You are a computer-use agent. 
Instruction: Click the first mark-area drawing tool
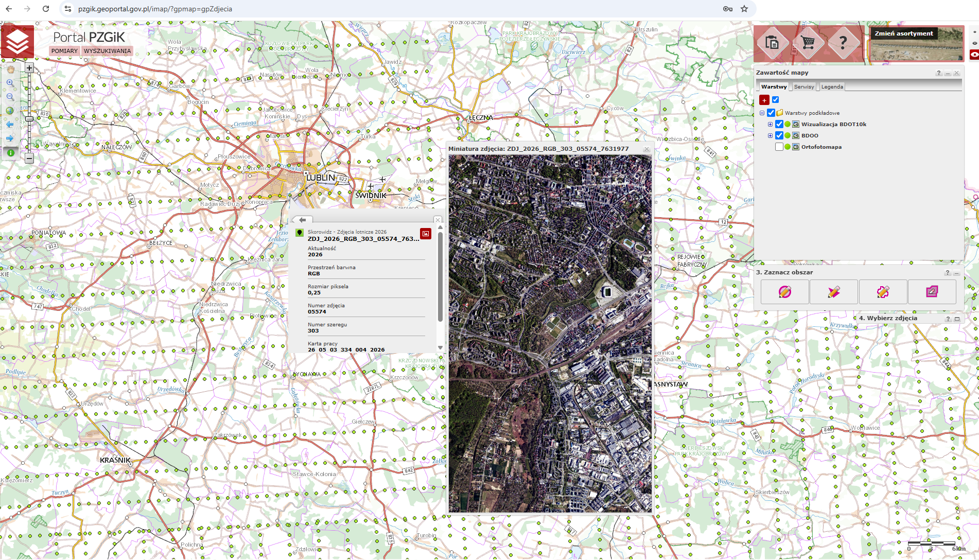pyautogui.click(x=784, y=292)
